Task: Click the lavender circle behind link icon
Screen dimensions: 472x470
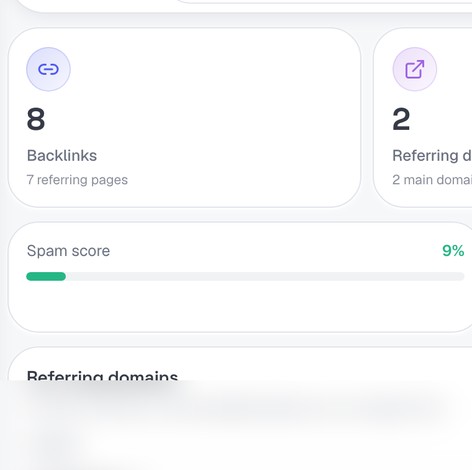Action: [48, 69]
